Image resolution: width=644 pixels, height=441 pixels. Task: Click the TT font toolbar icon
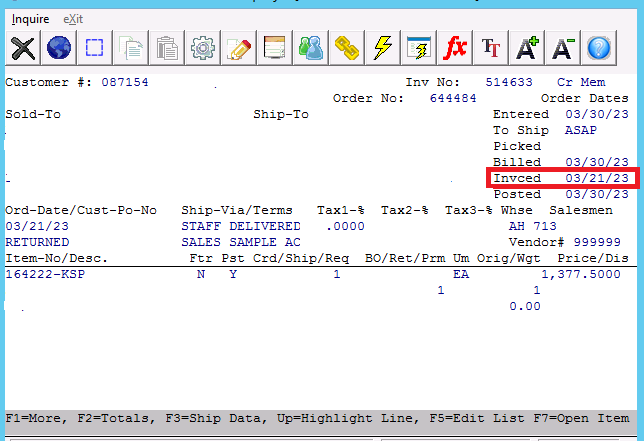491,48
